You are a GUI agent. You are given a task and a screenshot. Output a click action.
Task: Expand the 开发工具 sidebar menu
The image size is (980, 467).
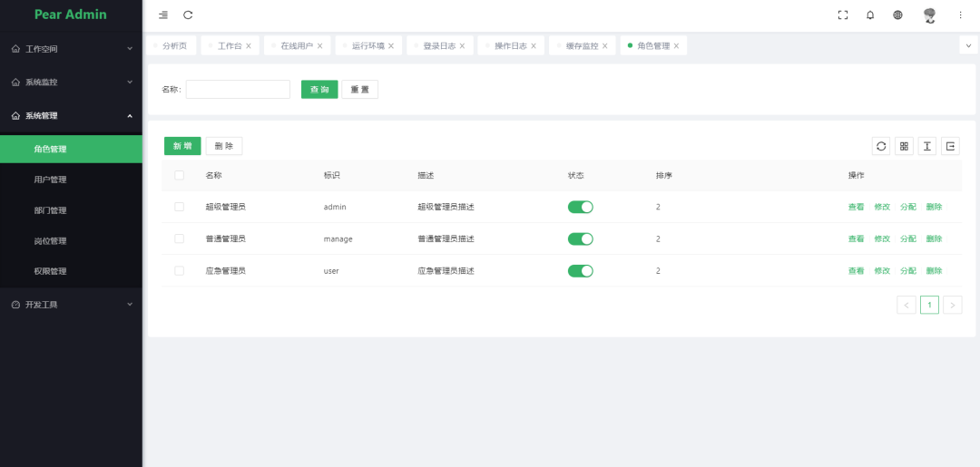72,305
